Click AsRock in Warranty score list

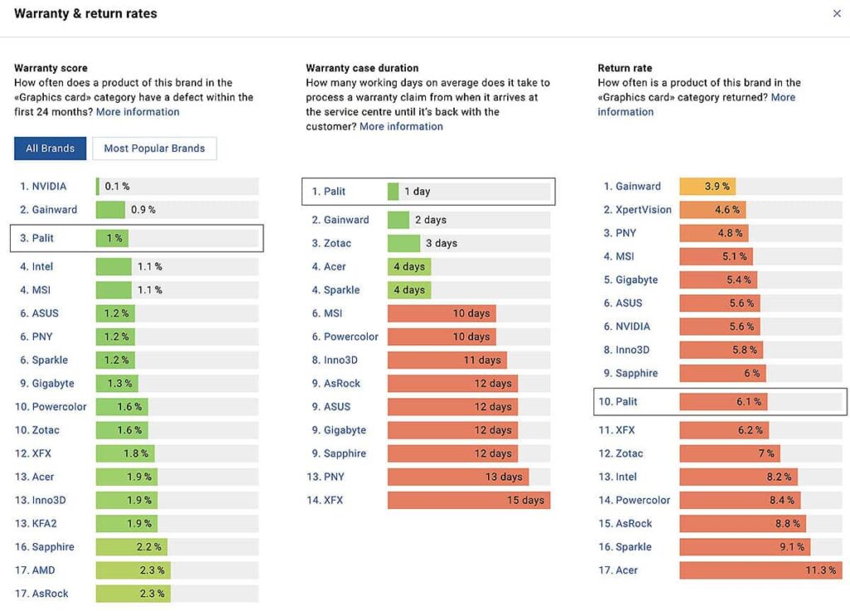[x=50, y=594]
